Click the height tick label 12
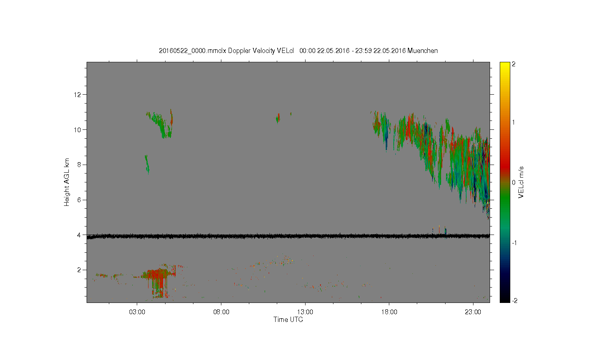This screenshot has width=607, height=364. pyautogui.click(x=78, y=95)
